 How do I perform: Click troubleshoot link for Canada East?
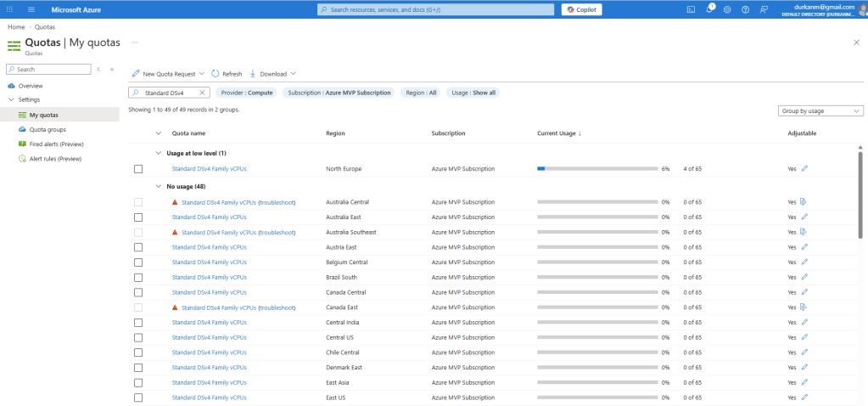click(x=277, y=307)
